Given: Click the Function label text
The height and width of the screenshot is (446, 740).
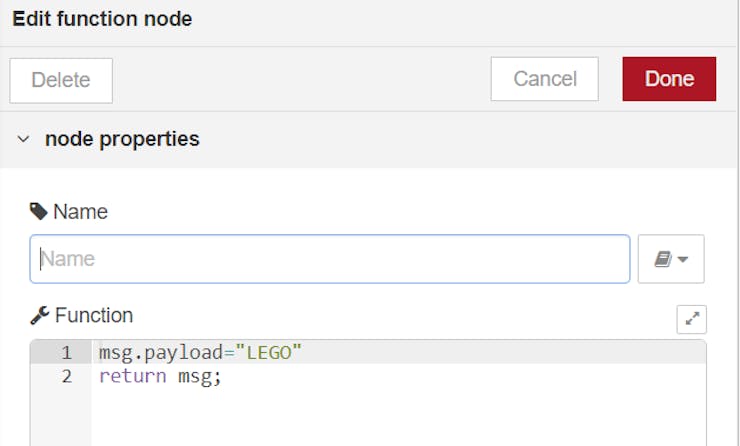Looking at the screenshot, I should 94,315.
